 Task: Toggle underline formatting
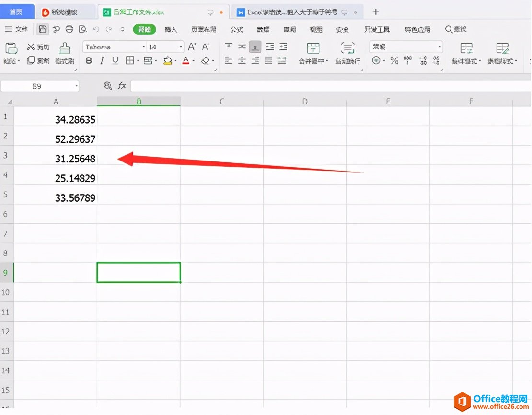(x=116, y=61)
